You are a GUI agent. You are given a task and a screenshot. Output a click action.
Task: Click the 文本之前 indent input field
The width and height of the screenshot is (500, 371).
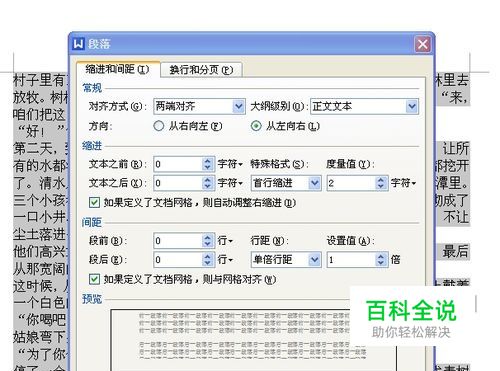coord(178,164)
